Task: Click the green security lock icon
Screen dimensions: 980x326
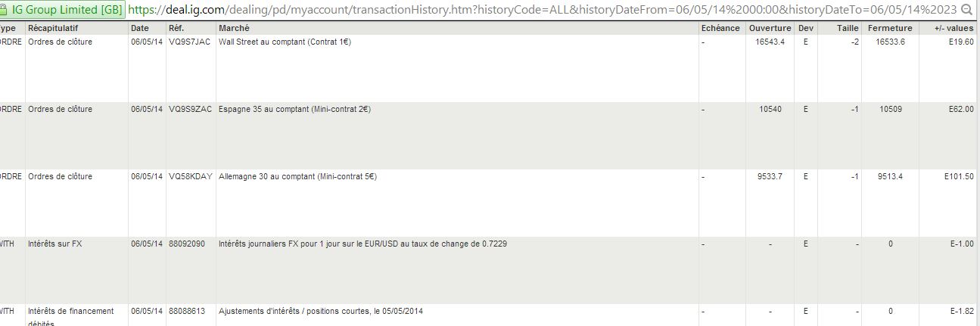Action: [x=6, y=10]
